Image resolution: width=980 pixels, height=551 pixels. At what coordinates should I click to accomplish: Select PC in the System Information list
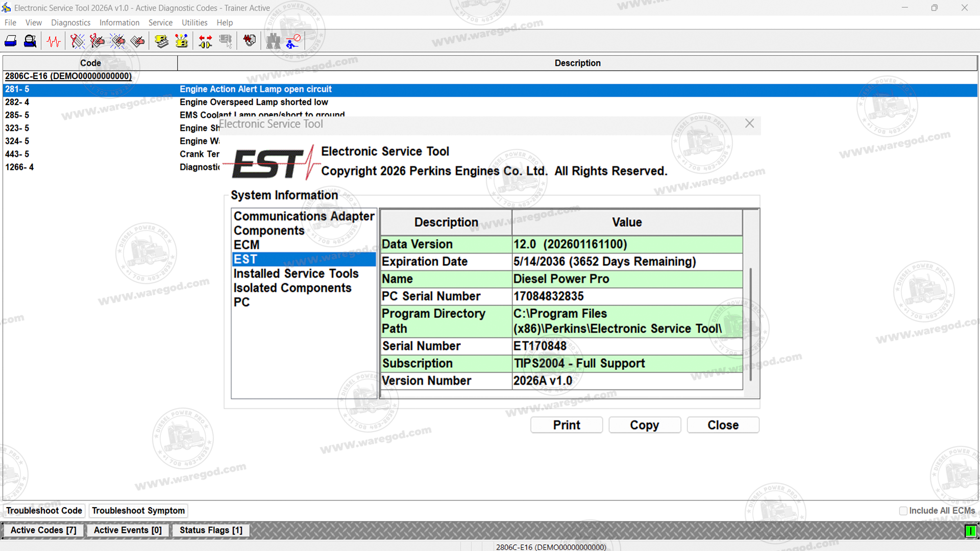tap(304, 302)
